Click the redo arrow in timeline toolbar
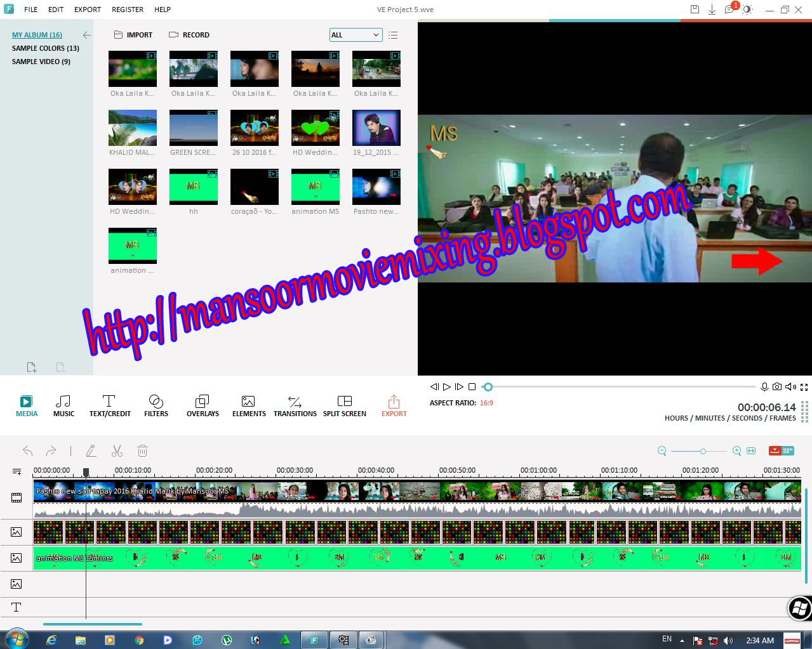 tap(51, 451)
